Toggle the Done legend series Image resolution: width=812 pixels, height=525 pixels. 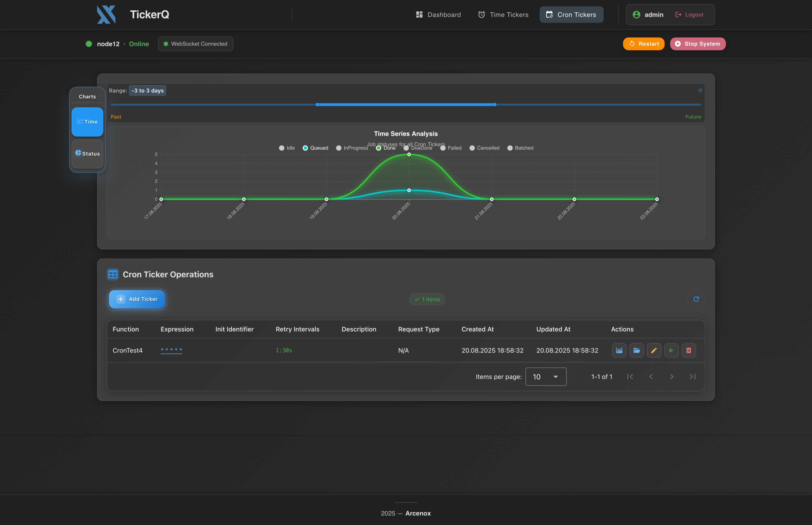click(386, 148)
